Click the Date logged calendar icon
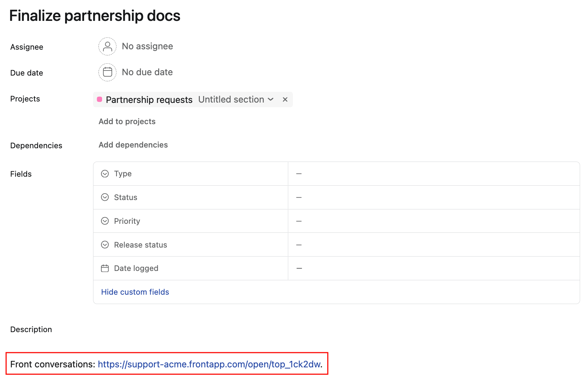The height and width of the screenshot is (385, 588). click(x=105, y=268)
